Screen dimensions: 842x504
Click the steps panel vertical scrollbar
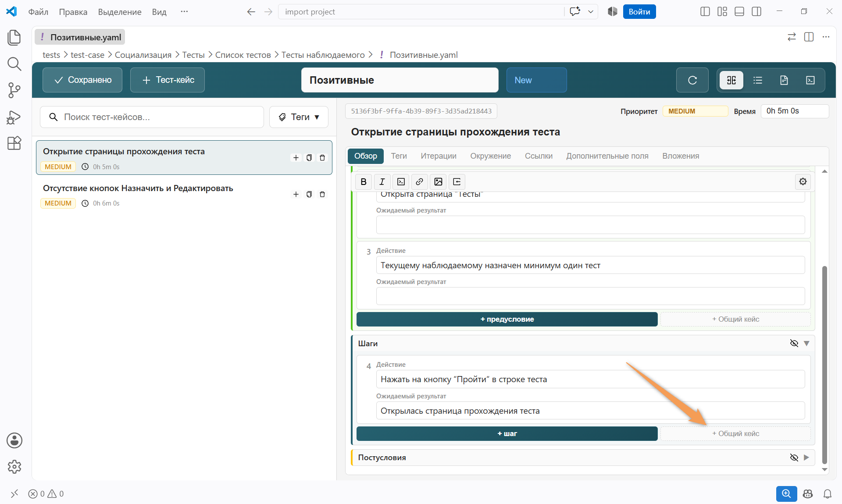(824, 365)
